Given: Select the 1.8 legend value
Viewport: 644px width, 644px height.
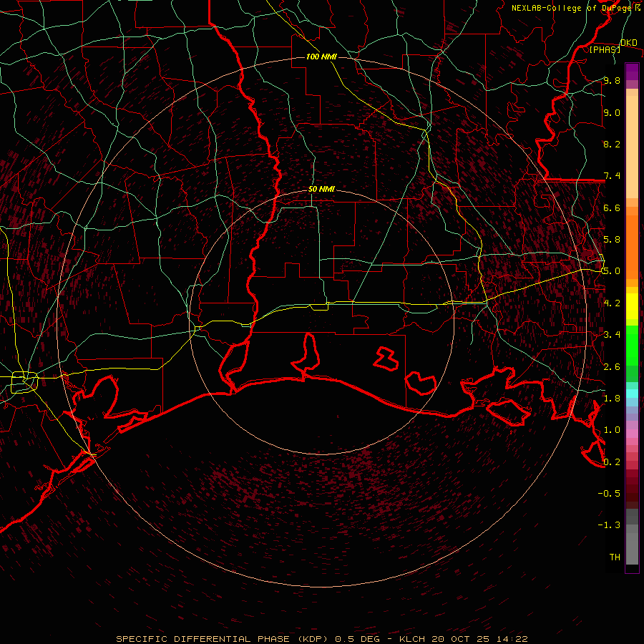Looking at the screenshot, I should (612, 399).
